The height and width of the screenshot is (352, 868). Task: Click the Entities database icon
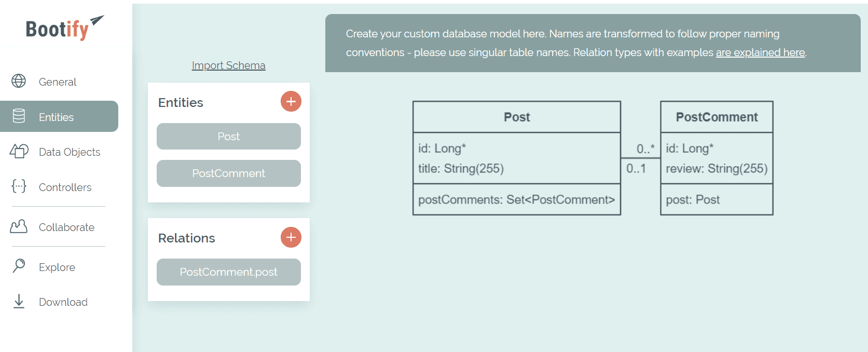point(19,116)
